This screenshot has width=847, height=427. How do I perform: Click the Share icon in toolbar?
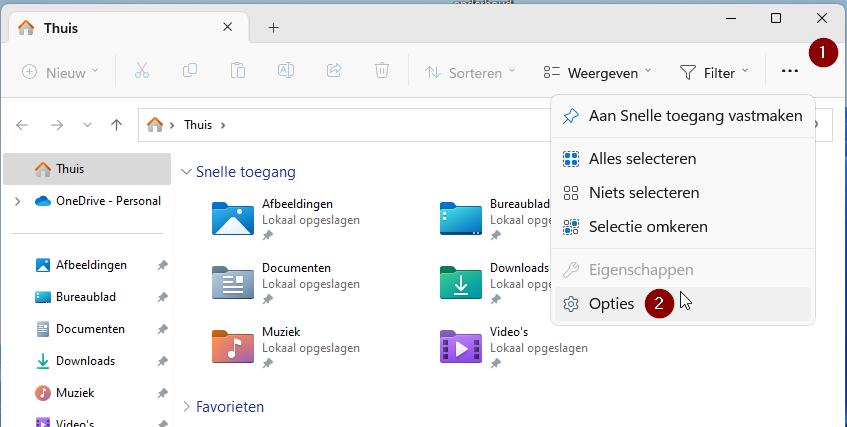(x=334, y=71)
